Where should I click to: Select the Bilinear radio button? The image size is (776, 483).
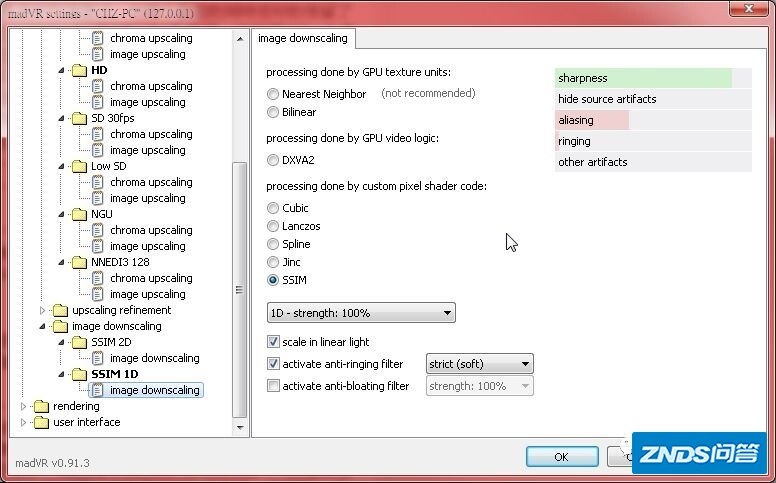[273, 112]
